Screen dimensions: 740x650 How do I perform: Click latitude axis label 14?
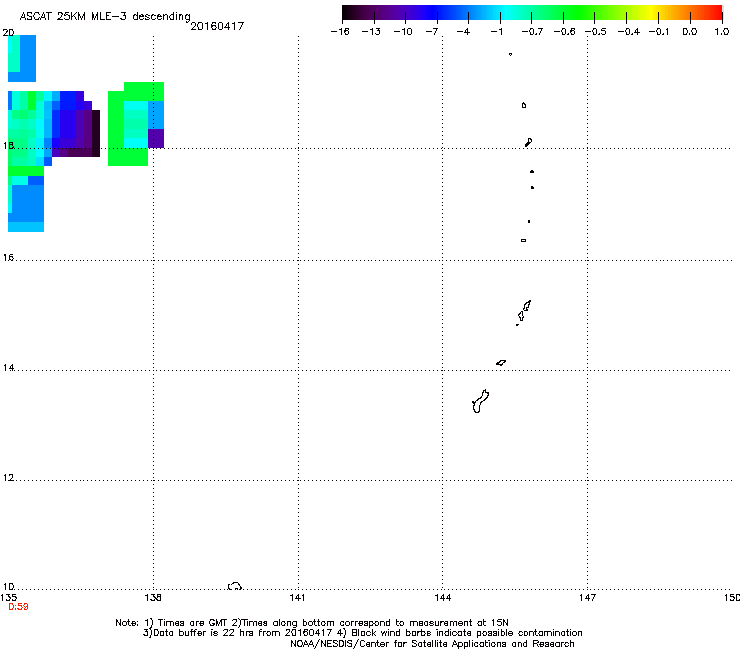[8, 367]
